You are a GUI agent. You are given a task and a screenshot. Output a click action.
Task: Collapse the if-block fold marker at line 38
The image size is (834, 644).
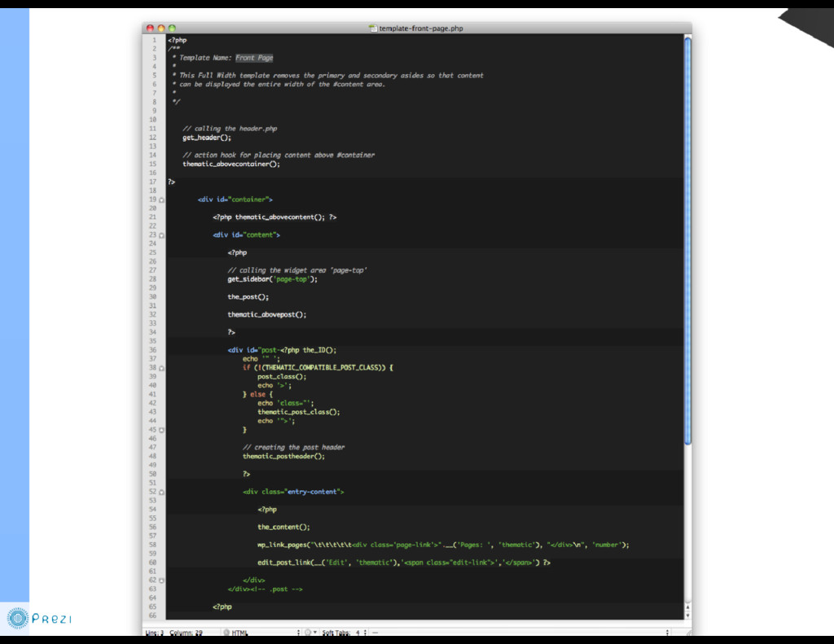pos(162,368)
